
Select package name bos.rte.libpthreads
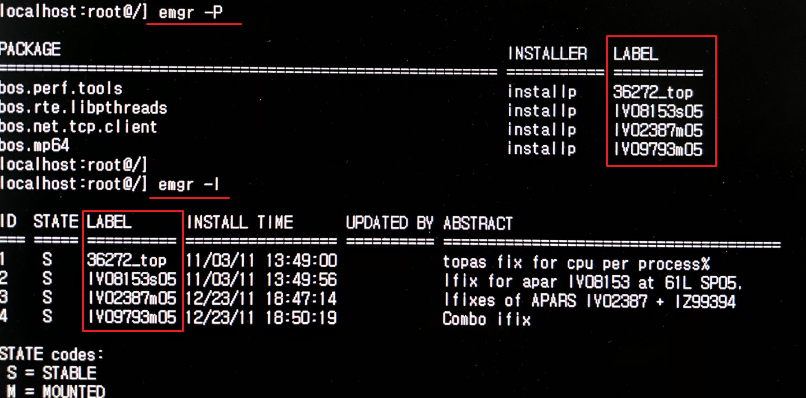click(83, 108)
